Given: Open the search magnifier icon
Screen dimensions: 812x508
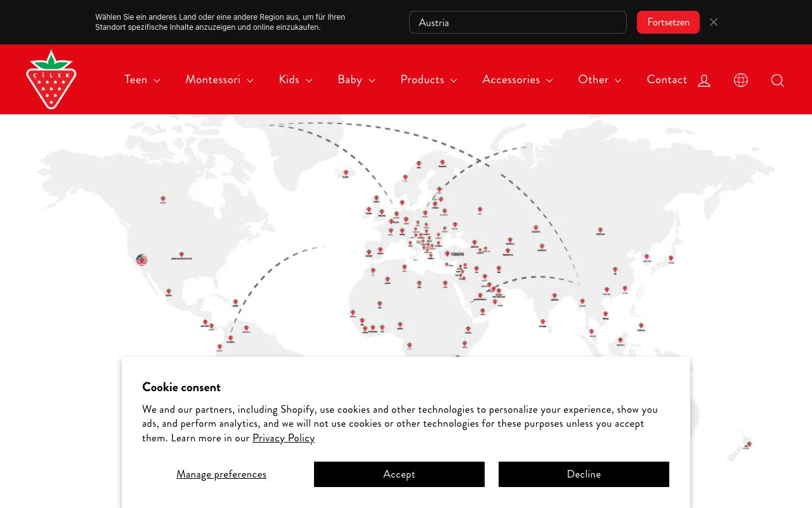Looking at the screenshot, I should [778, 80].
